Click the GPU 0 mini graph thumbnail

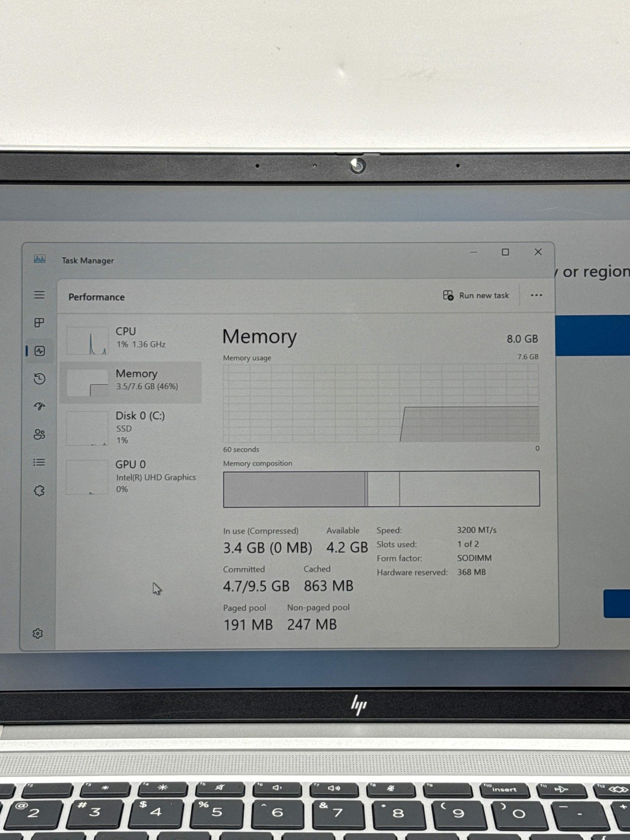tap(87, 477)
